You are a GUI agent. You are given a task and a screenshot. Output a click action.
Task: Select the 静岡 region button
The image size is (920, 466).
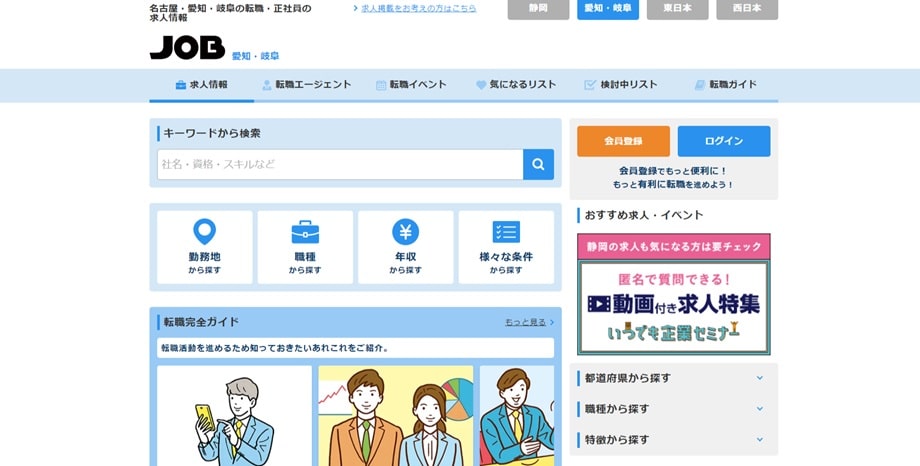pos(538,9)
